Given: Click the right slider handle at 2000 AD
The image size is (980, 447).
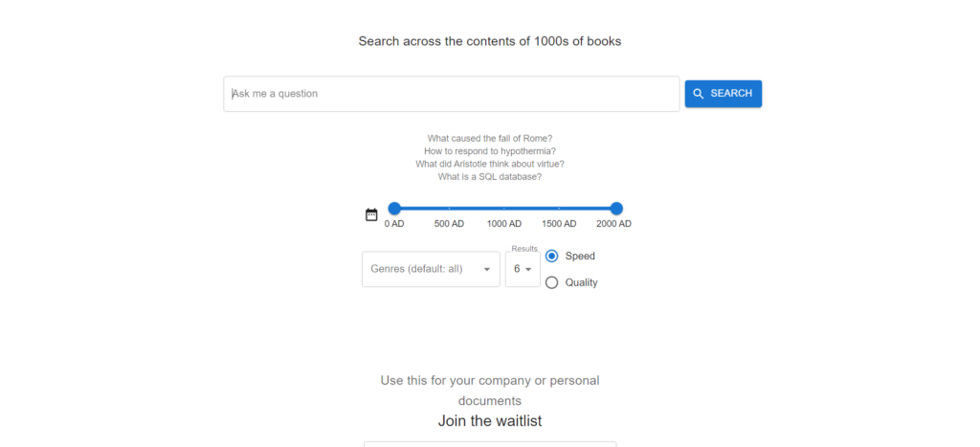Looking at the screenshot, I should pyautogui.click(x=616, y=209).
